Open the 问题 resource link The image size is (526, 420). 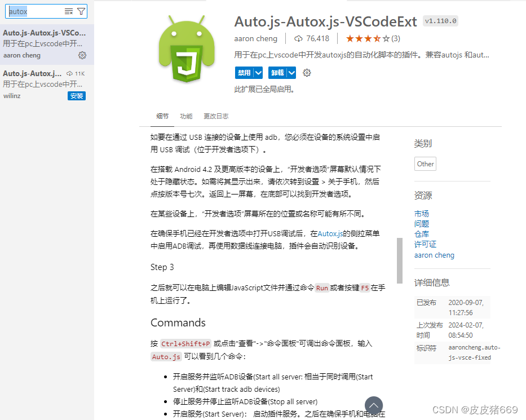(x=421, y=224)
